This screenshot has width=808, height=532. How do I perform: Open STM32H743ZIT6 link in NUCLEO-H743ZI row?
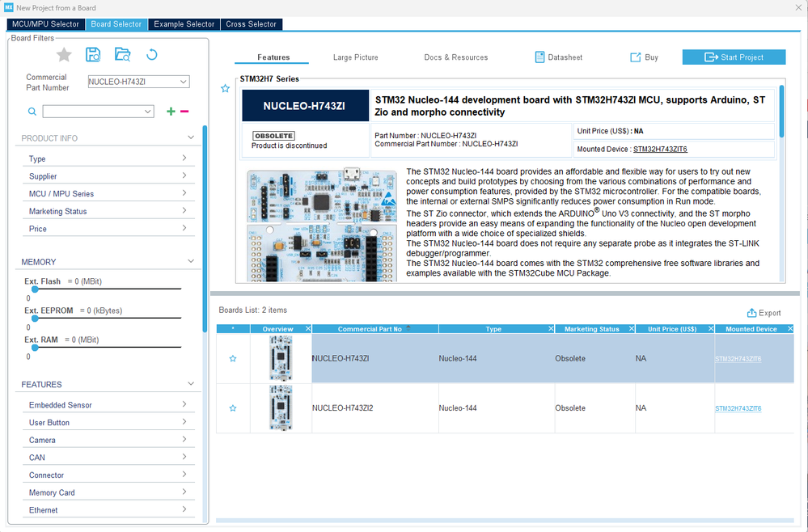[x=738, y=359]
